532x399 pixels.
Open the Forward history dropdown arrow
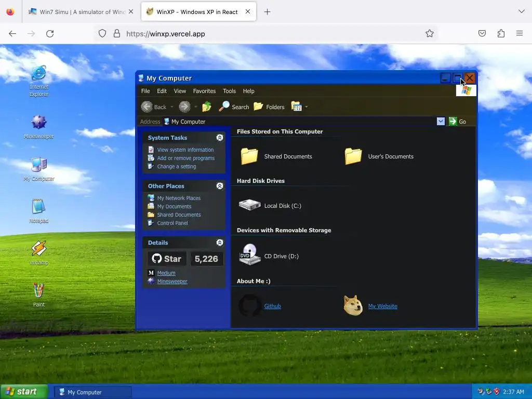195,107
